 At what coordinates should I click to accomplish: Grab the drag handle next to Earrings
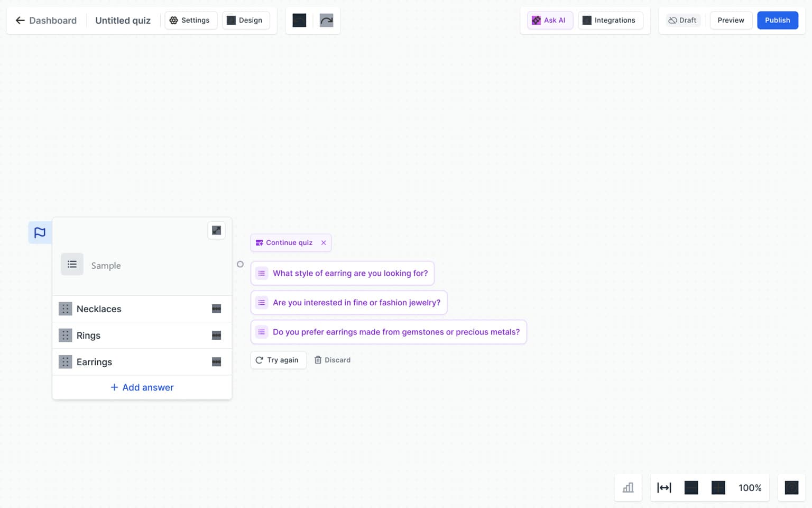pos(65,362)
